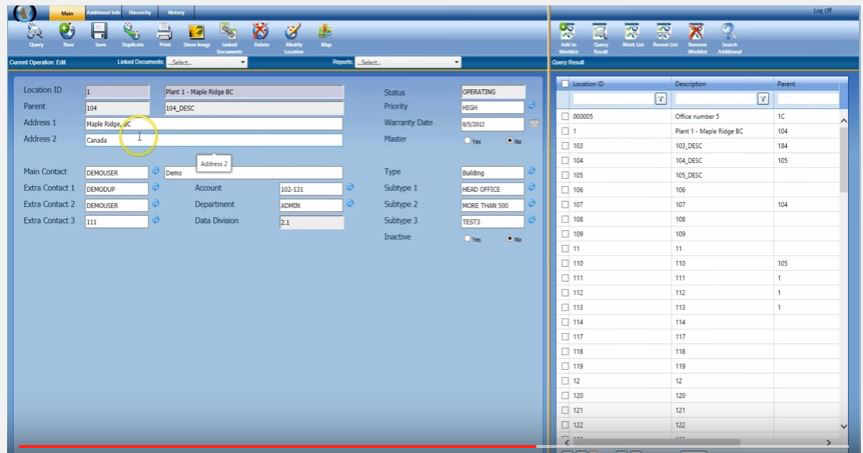Check the box for location 103

[x=565, y=146]
